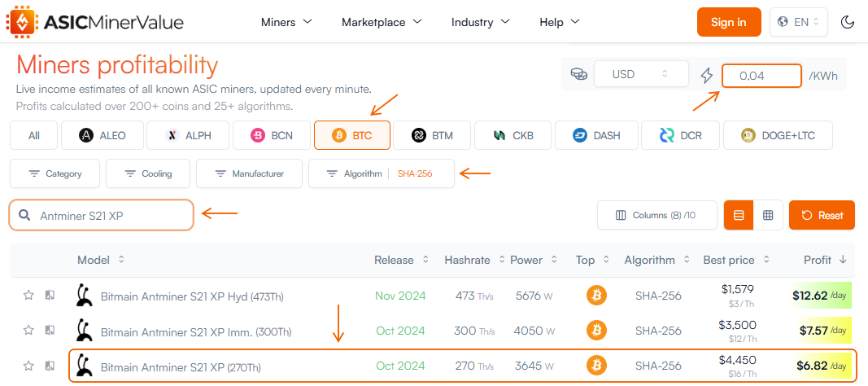
Task: Open the Algorithm SHA-256 filter
Action: tap(382, 173)
